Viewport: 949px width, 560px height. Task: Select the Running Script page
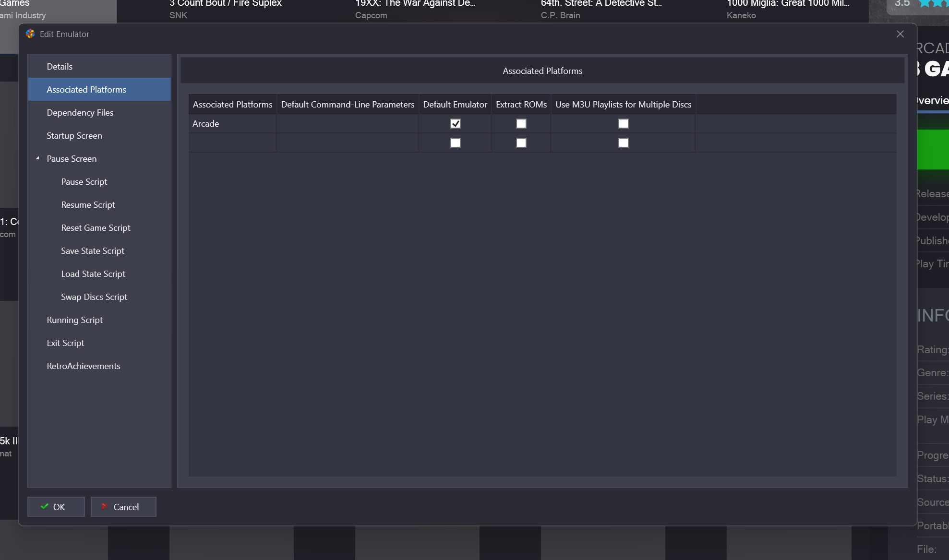point(75,320)
